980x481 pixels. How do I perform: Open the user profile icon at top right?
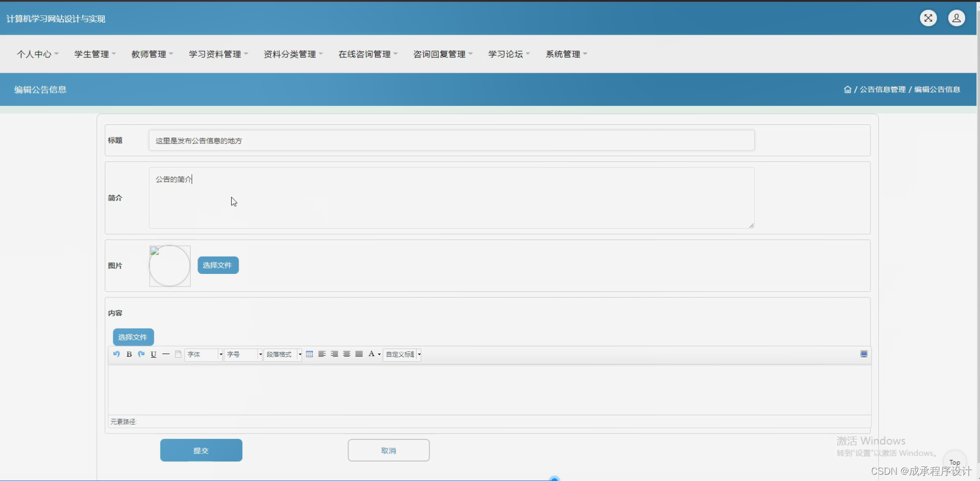tap(956, 18)
